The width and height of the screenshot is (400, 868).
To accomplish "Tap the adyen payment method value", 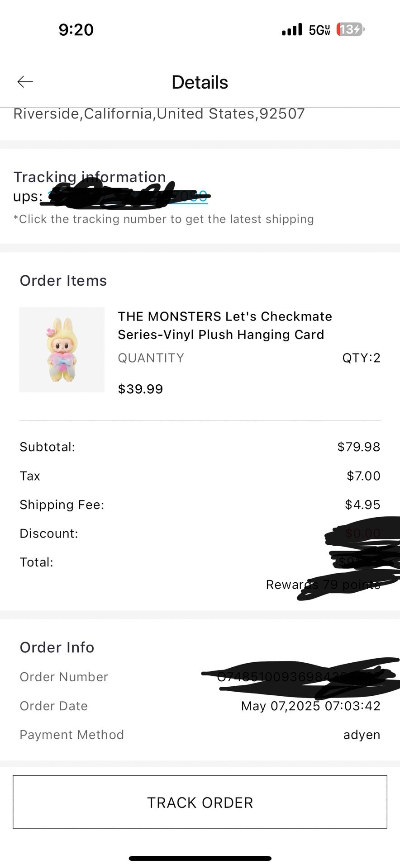I will coord(362,735).
